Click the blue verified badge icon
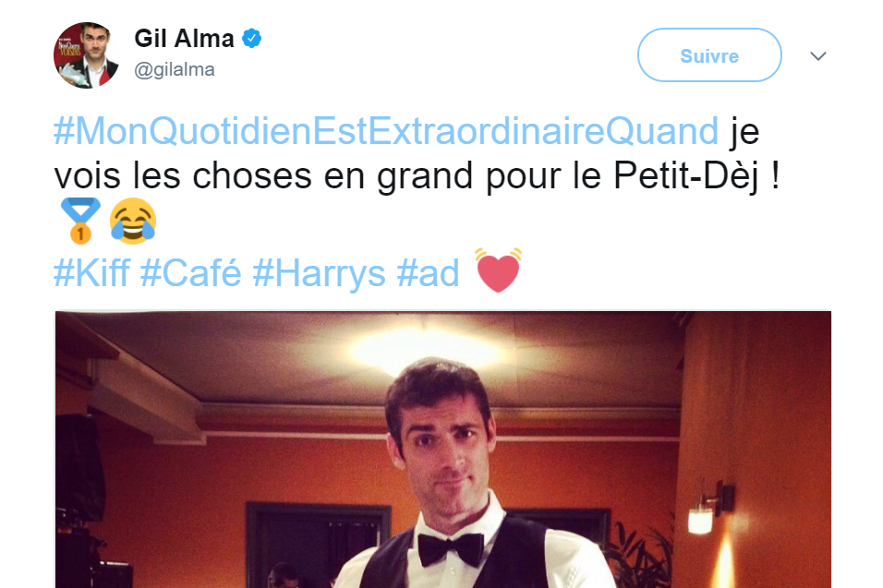The image size is (883, 588). click(252, 39)
